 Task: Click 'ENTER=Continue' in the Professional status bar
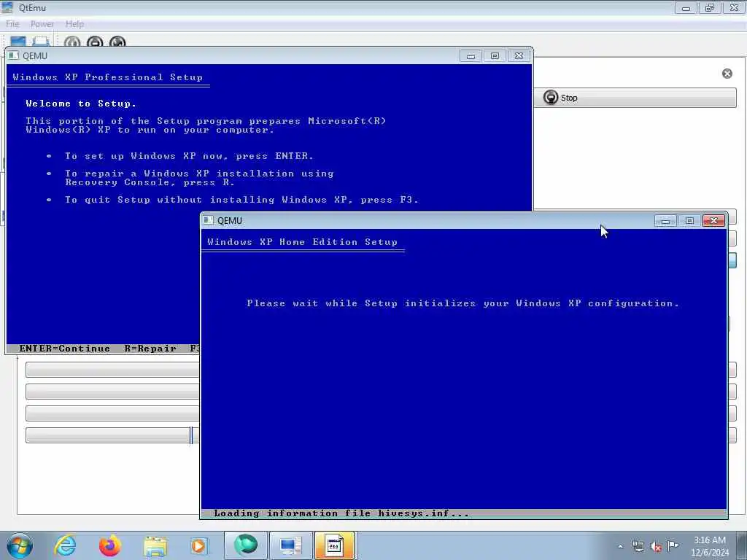[x=64, y=349]
